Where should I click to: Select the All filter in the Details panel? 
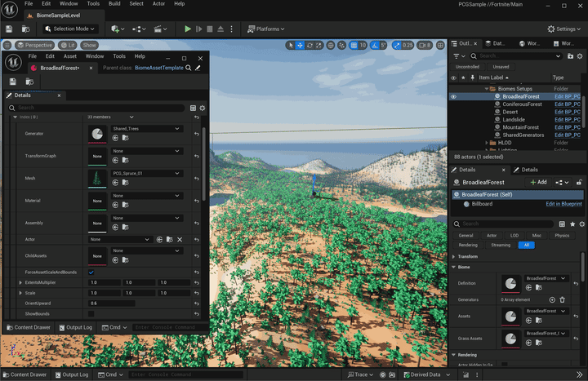click(527, 245)
